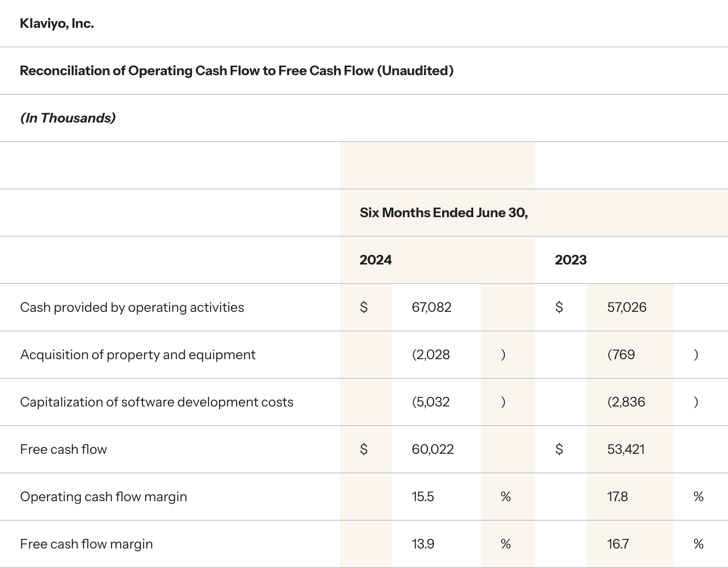This screenshot has height=568, width=728.
Task: Select the (769 value in 2023 column
Action: (621, 355)
